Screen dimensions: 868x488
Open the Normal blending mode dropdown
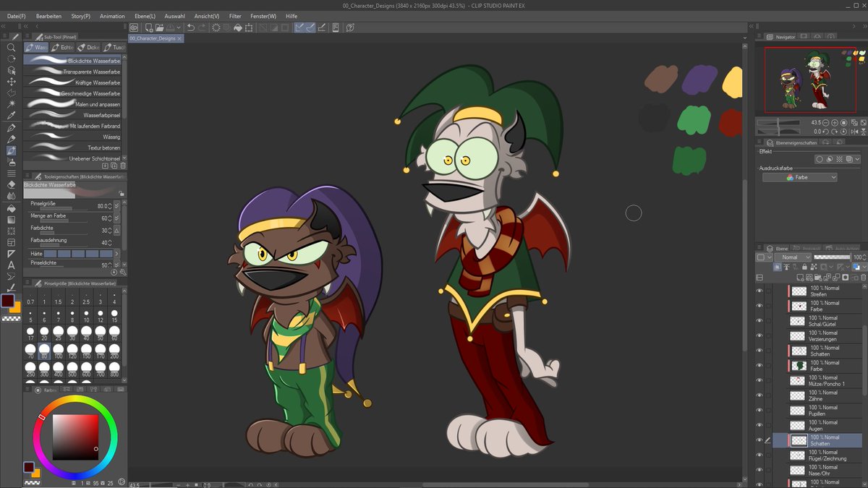click(791, 257)
